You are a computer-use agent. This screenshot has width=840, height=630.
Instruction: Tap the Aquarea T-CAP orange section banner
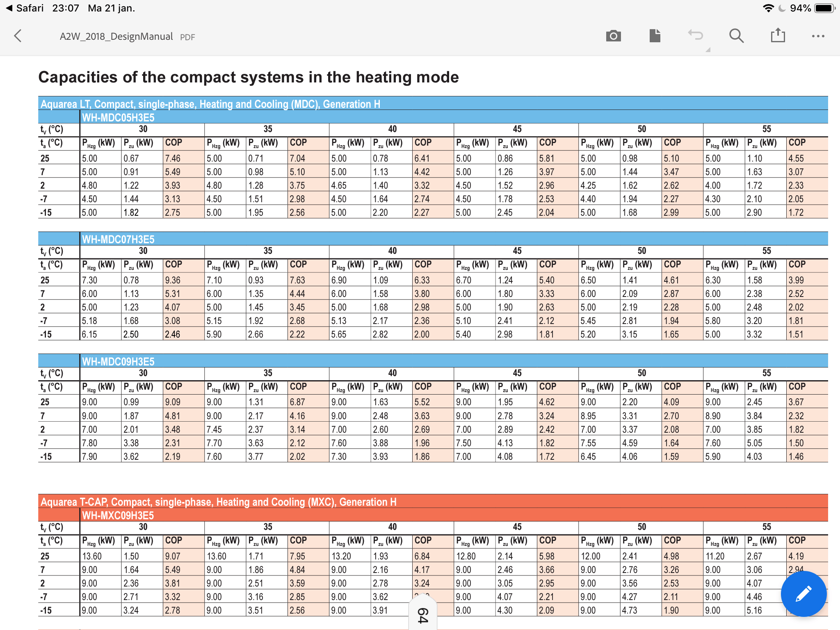click(x=218, y=502)
